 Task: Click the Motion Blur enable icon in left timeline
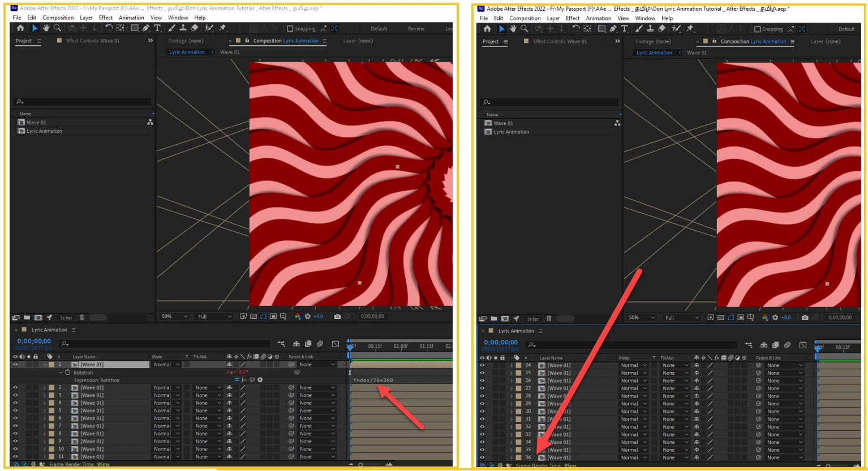(x=320, y=344)
